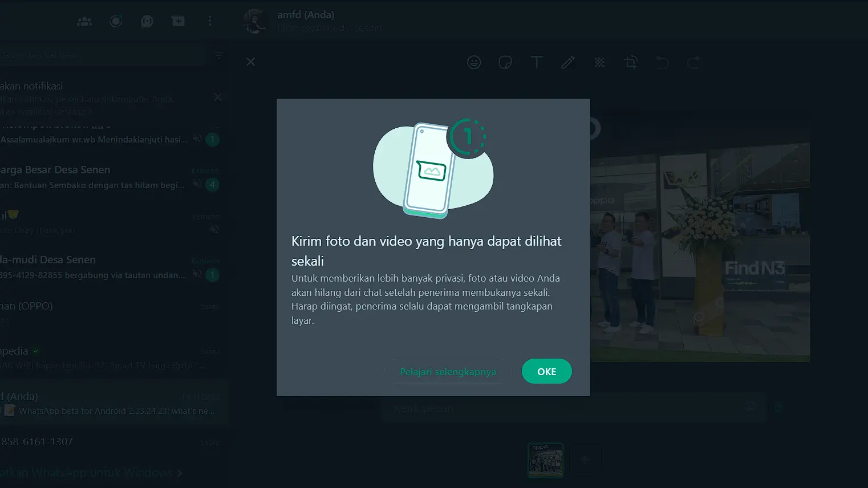868x488 pixels.
Task: Select the OPPO photo thumbnail
Action: pos(545,459)
